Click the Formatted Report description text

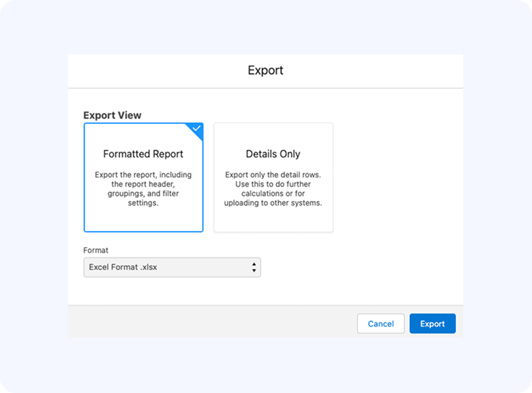(x=143, y=189)
